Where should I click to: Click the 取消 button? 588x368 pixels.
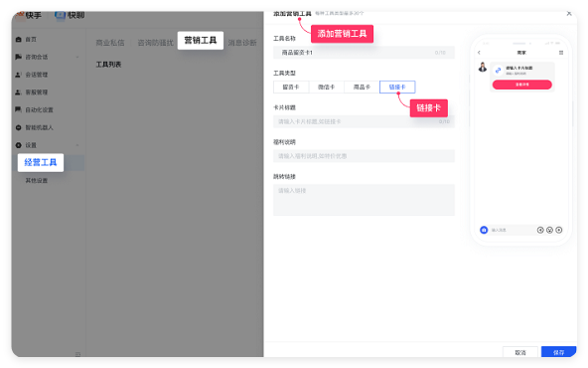520,352
